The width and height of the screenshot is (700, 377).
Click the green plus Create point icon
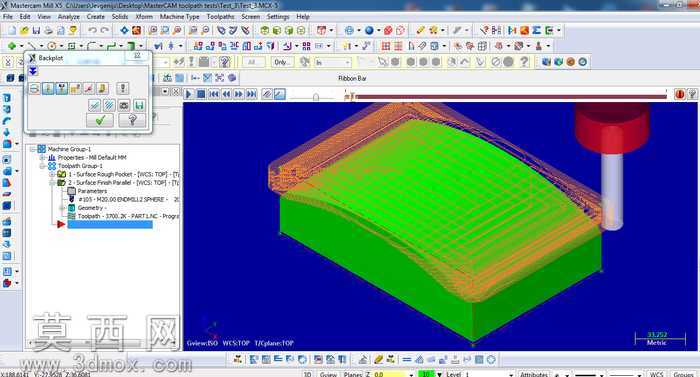point(12,46)
